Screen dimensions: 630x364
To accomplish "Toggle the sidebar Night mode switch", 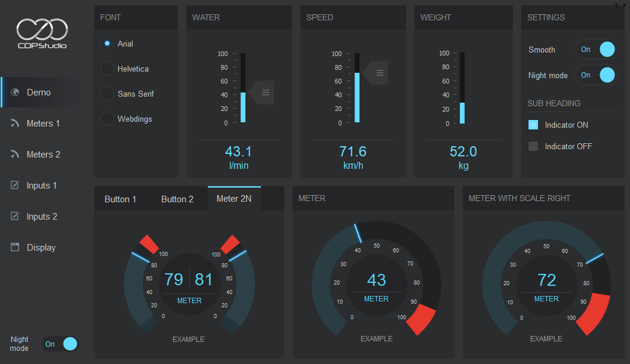I will 60,344.
